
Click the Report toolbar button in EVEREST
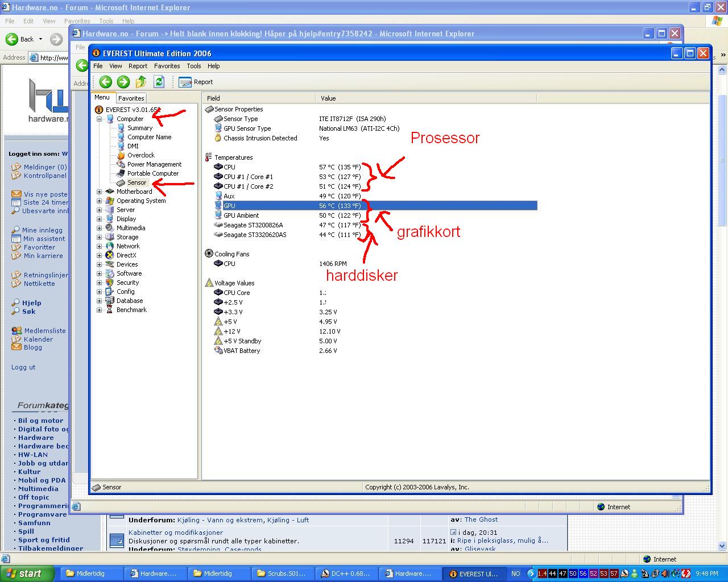coord(196,82)
